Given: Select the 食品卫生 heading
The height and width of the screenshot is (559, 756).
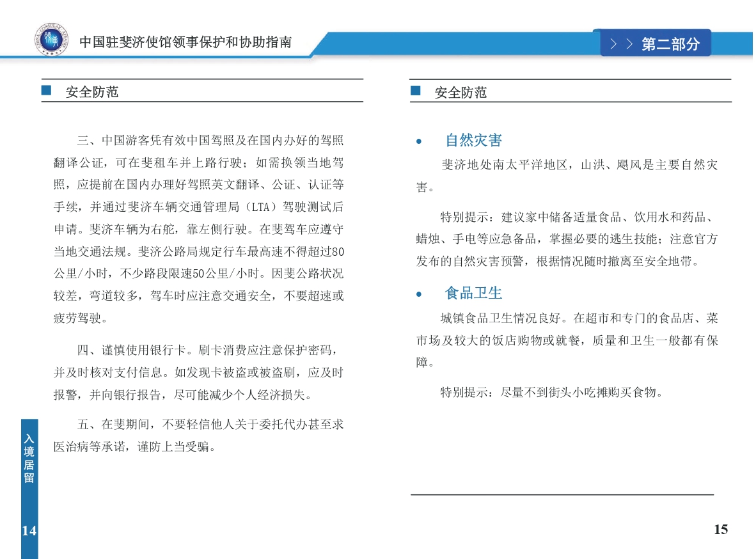Looking at the screenshot, I should click(x=473, y=294).
